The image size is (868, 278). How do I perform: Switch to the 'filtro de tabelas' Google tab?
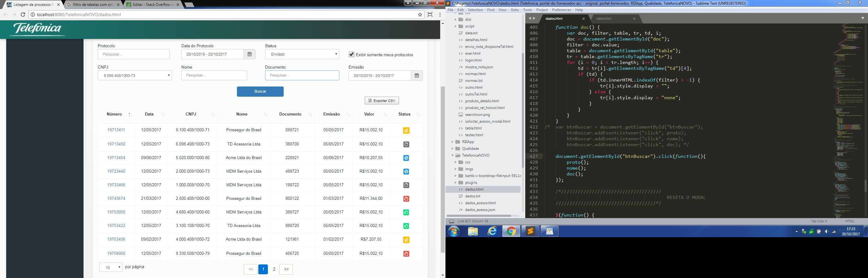click(x=93, y=5)
